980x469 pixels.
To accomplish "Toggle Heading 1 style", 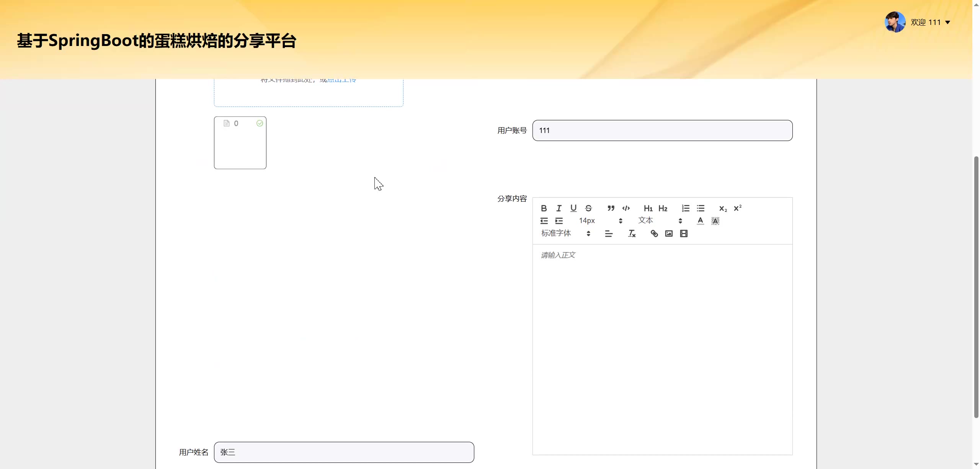I will click(x=648, y=208).
